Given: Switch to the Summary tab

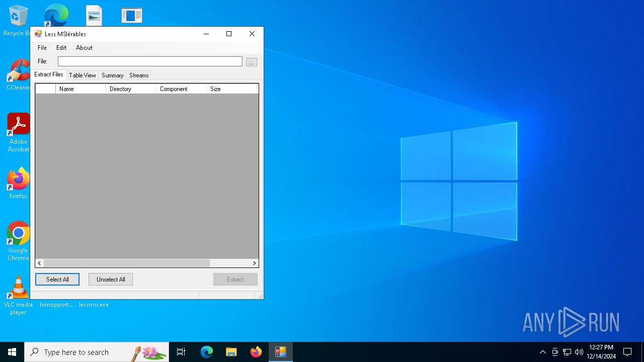Looking at the screenshot, I should [x=112, y=75].
